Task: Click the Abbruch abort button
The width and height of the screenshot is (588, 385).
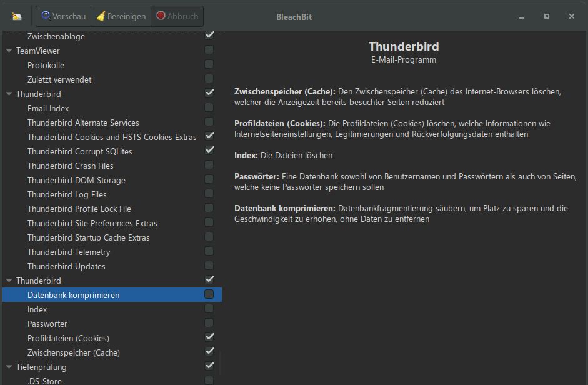Action: [177, 16]
